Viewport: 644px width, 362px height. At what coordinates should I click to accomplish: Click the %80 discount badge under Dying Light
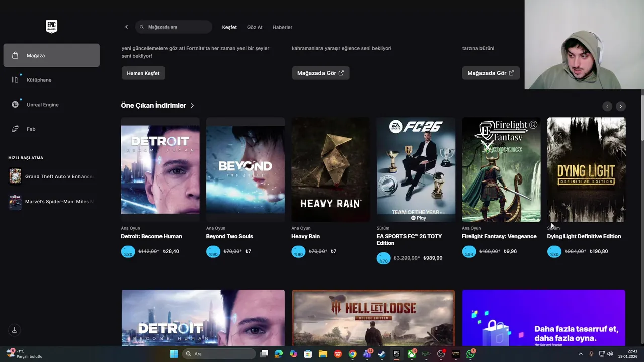[554, 252]
